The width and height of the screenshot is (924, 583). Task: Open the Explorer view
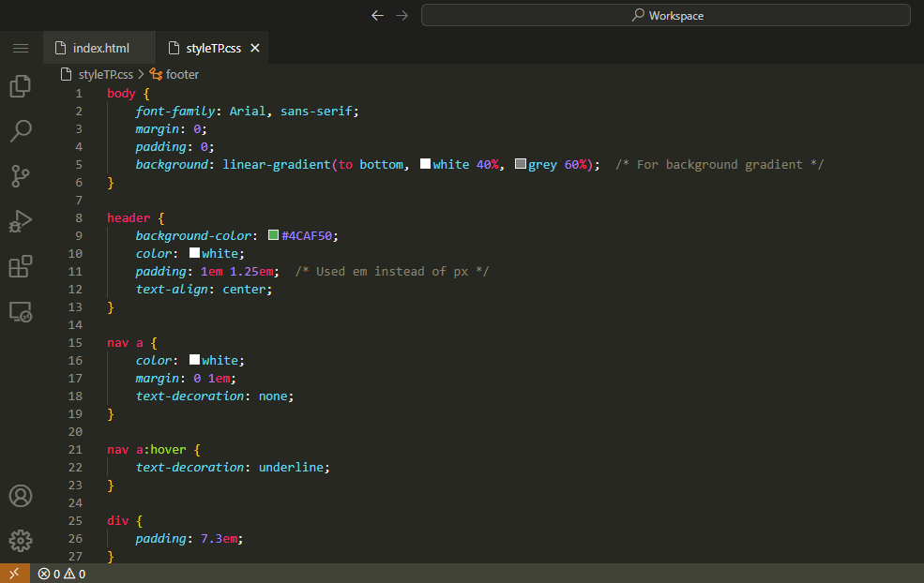pos(21,86)
